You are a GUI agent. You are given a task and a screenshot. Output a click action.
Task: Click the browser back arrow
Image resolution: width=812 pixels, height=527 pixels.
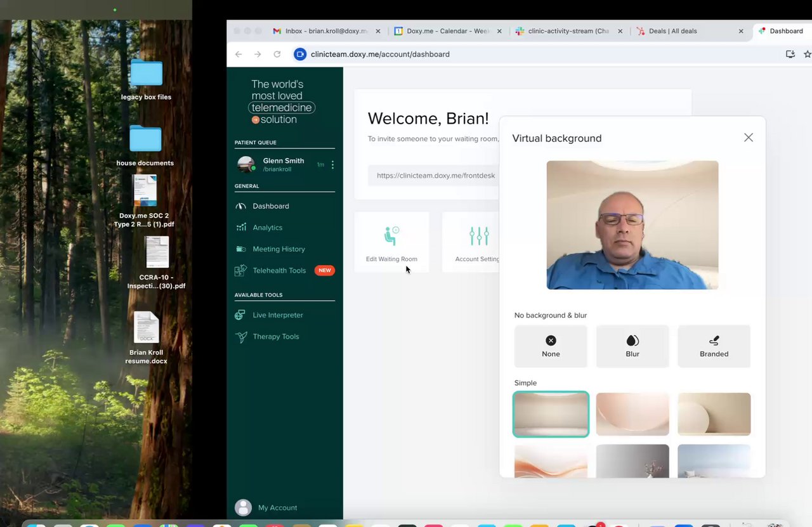point(239,55)
